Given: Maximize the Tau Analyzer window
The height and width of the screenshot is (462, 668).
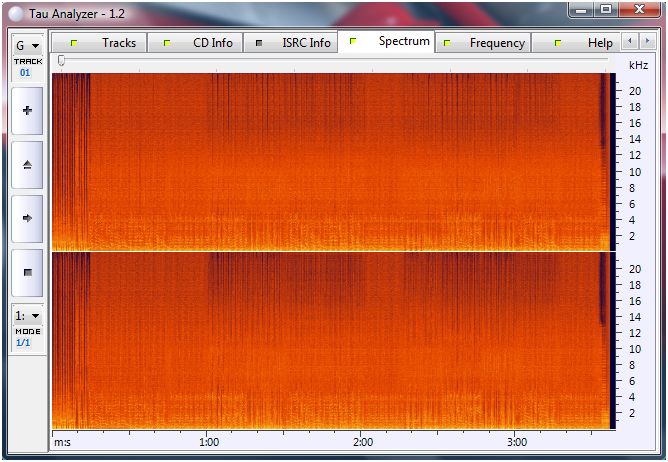Looking at the screenshot, I should (606, 9).
